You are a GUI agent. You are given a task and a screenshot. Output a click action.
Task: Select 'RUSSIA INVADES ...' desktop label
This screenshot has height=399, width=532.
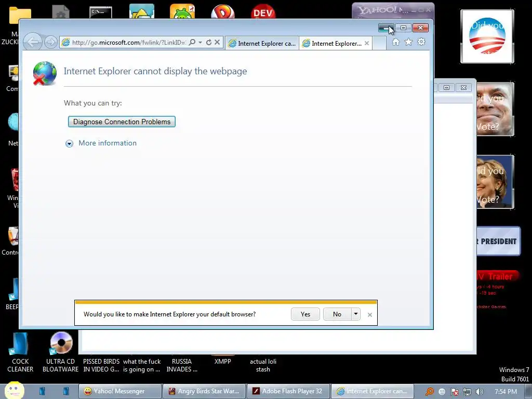point(182,365)
